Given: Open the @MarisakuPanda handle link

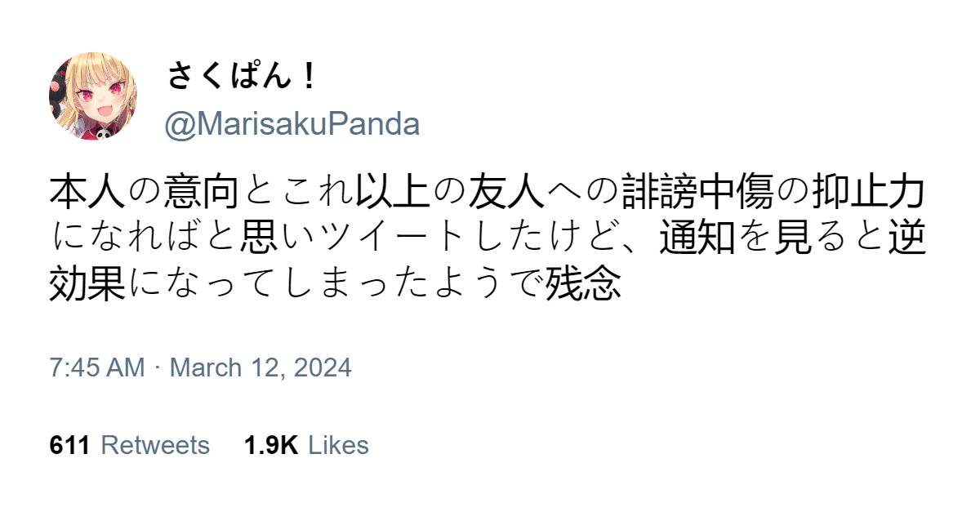Looking at the screenshot, I should [292, 124].
